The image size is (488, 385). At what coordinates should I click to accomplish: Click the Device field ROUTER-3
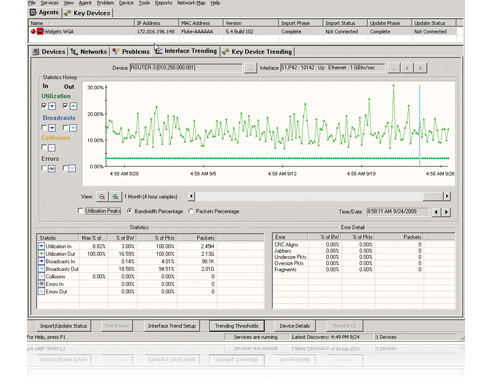coord(186,68)
